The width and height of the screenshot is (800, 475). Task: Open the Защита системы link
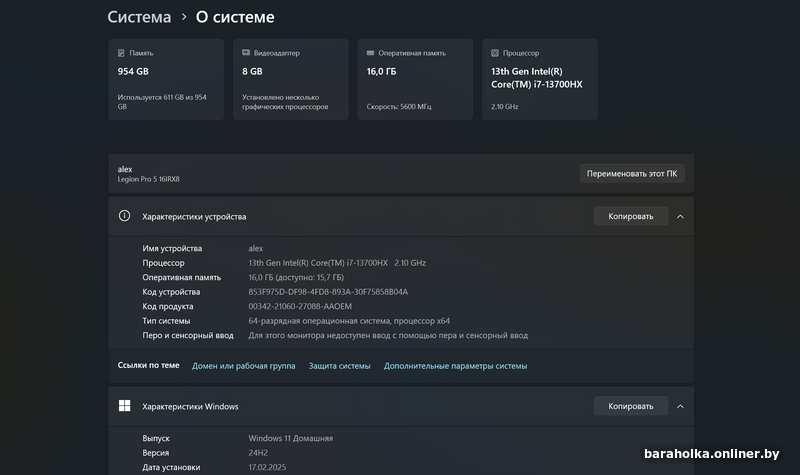pyautogui.click(x=339, y=366)
